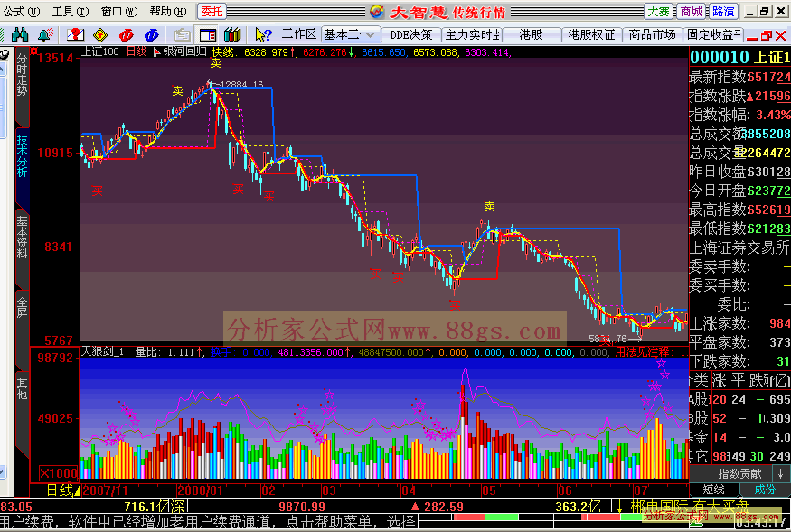Image resolution: width=791 pixels, height=532 pixels.
Task: Select the 成份 tab at bottom right
Action: pyautogui.click(x=765, y=490)
